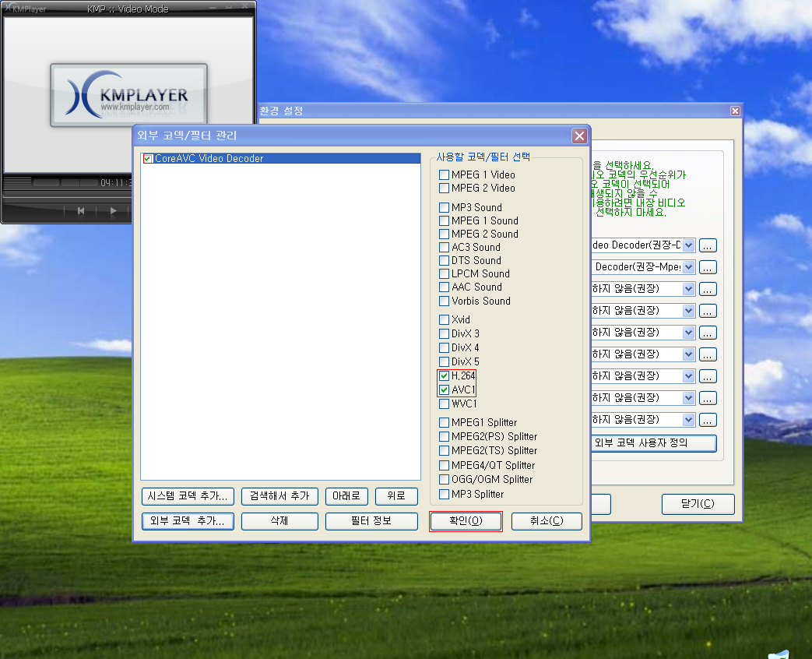Viewport: 812px width, 659px height.
Task: Uncheck the H.264 checkbox
Action: point(444,375)
